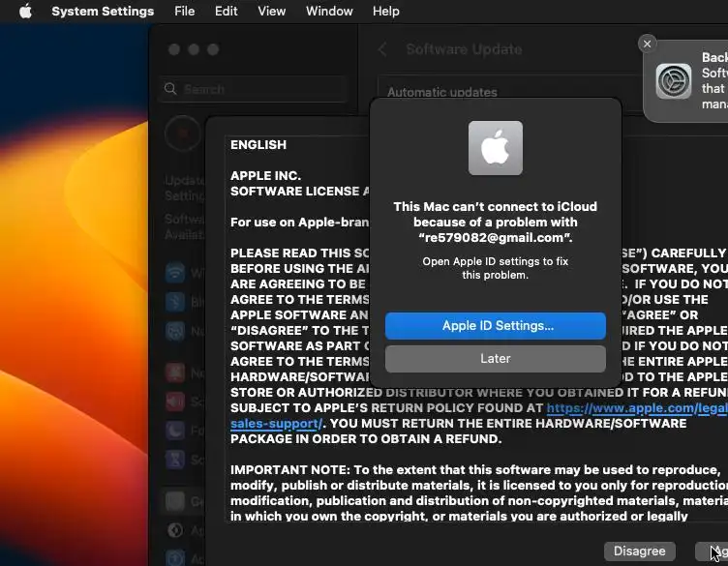Image resolution: width=728 pixels, height=566 pixels.
Task: Select the Appearance sidebar icon
Action: point(175,530)
